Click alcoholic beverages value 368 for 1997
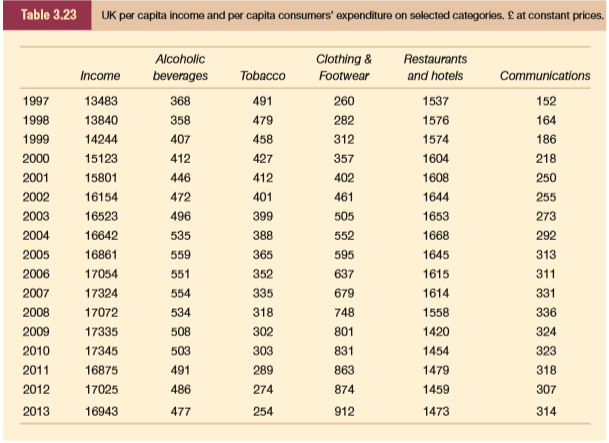The height and width of the screenshot is (443, 609). [x=180, y=101]
